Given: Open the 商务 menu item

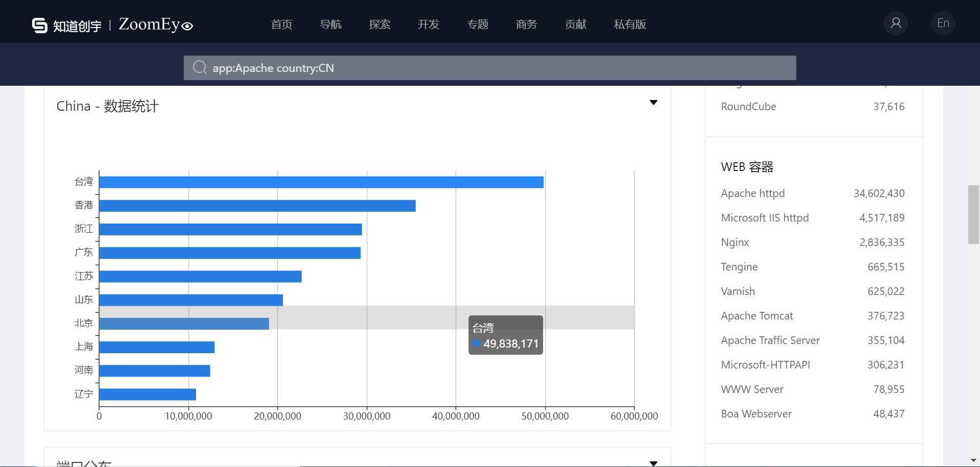Looking at the screenshot, I should point(527,24).
